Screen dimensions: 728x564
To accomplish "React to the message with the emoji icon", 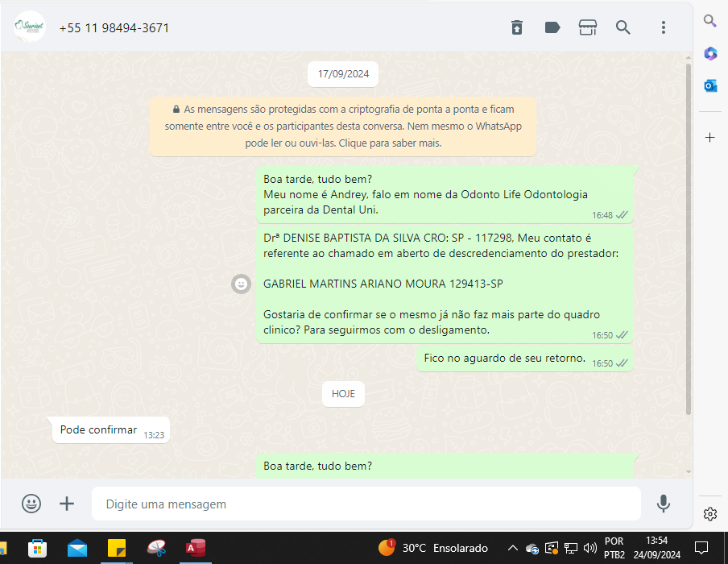I will [241, 284].
